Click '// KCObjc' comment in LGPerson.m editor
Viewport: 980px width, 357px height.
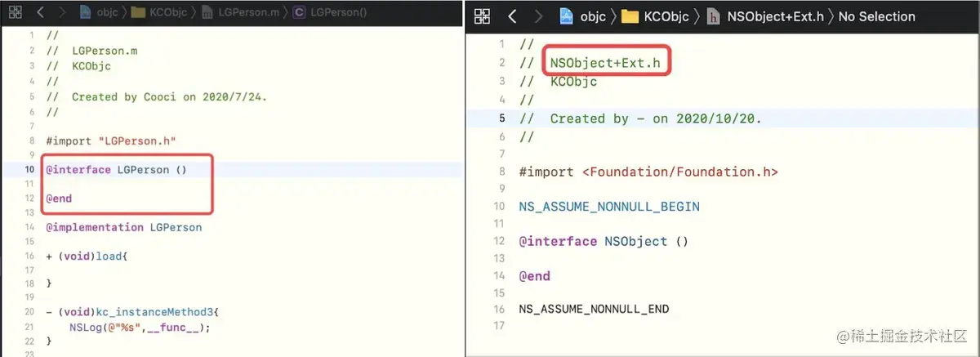[78, 66]
